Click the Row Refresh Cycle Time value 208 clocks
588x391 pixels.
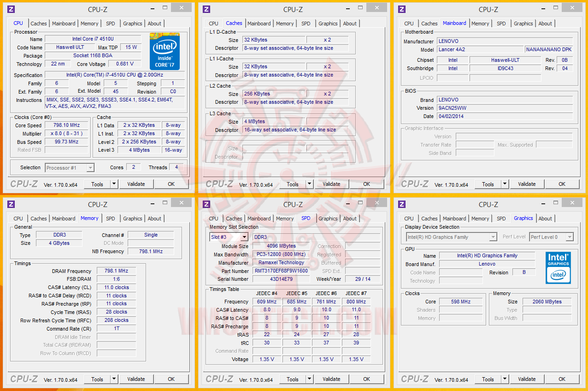pyautogui.click(x=116, y=320)
